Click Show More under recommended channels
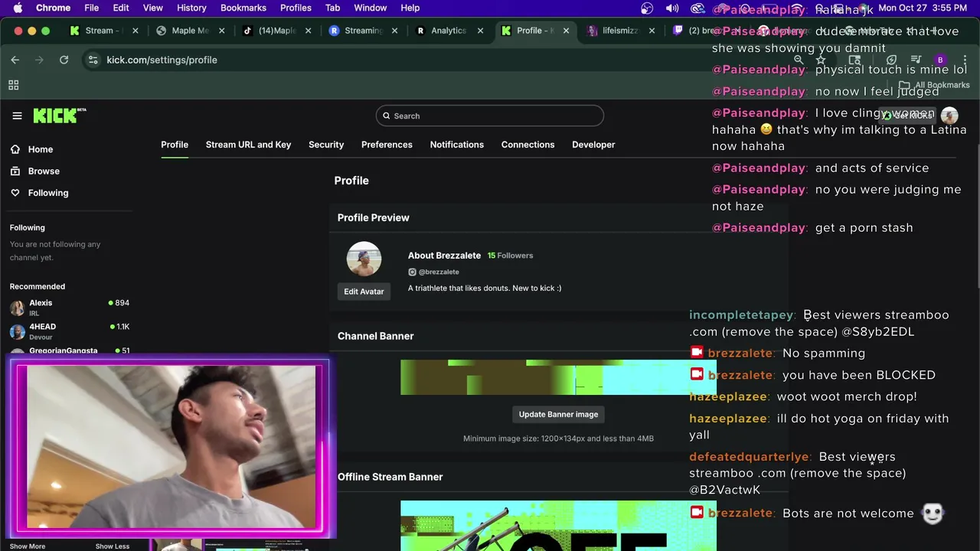This screenshot has height=551, width=980. pyautogui.click(x=28, y=546)
